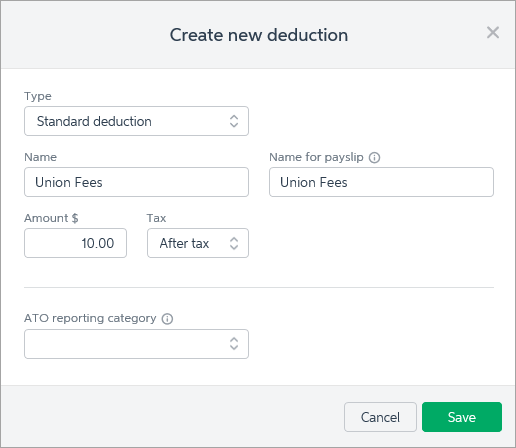Focus the Name field containing Union Fees

136,182
